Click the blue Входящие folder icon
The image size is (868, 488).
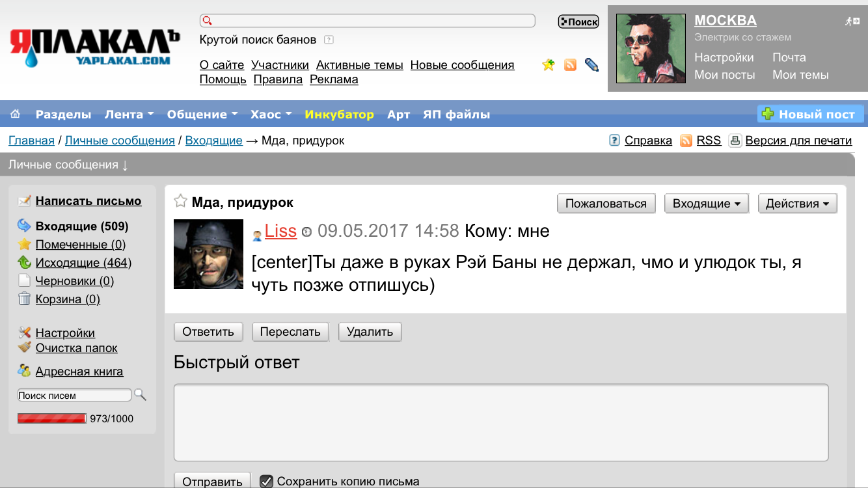coord(24,226)
